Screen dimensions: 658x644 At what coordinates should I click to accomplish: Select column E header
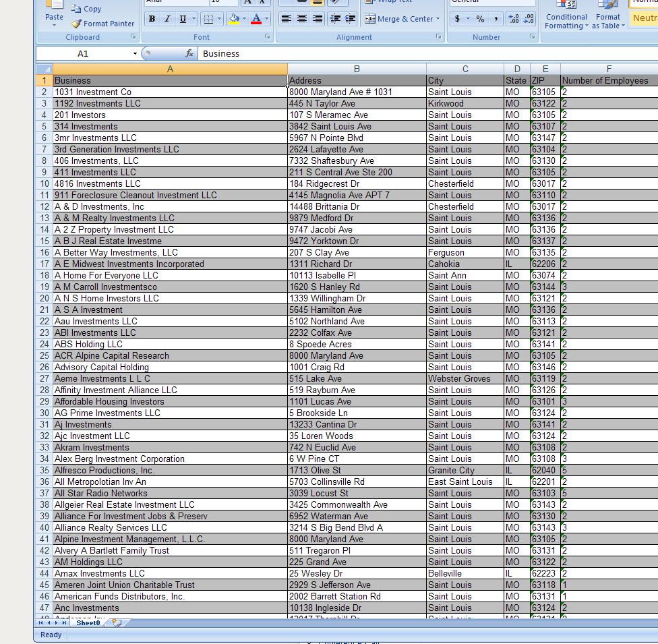tap(545, 69)
